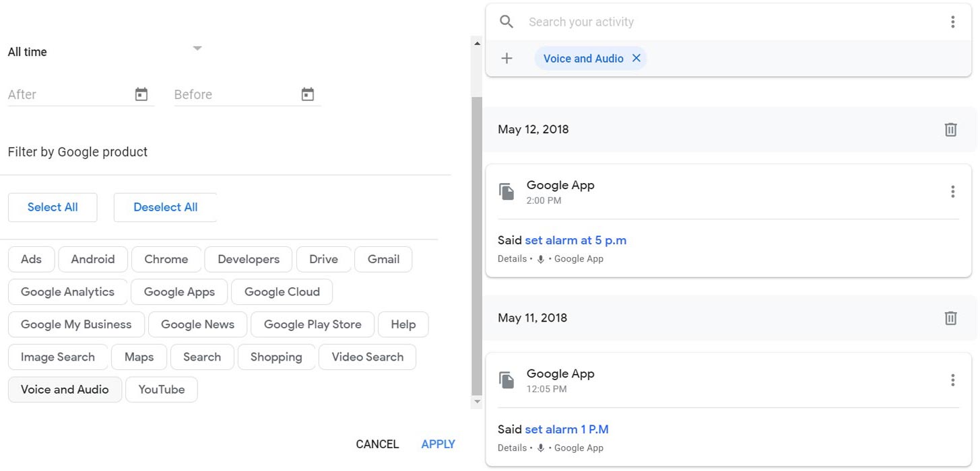Viewport: 980px width, 471px height.
Task: Click the May 12, 2018 date header
Action: [x=533, y=129]
